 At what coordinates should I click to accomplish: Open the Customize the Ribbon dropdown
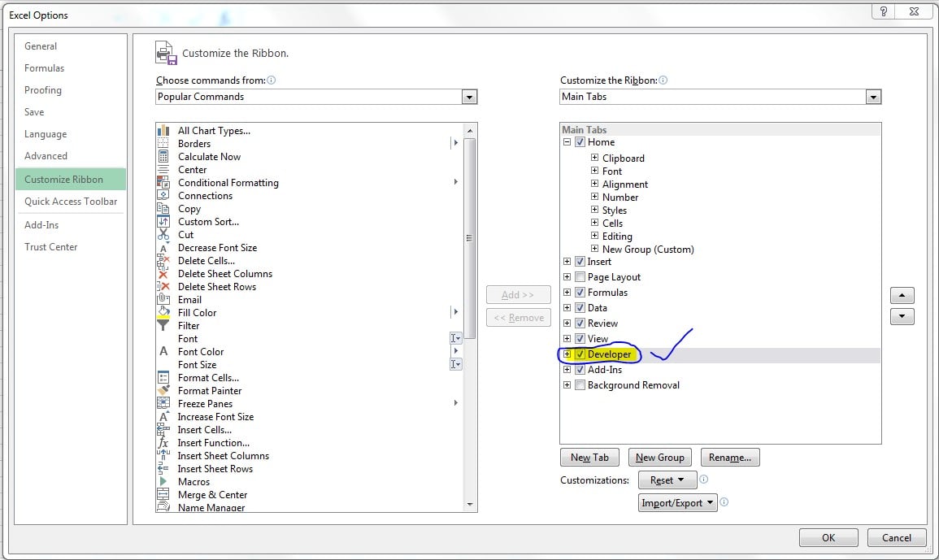click(x=873, y=97)
